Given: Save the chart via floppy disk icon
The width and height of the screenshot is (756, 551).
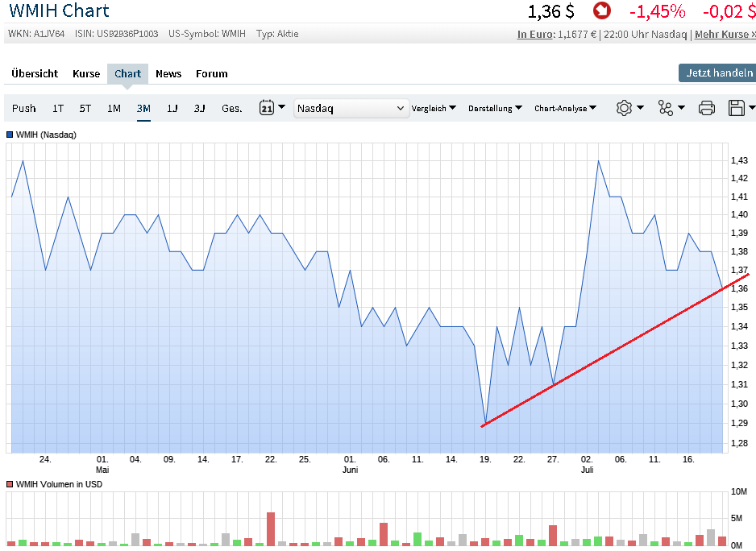Looking at the screenshot, I should pyautogui.click(x=736, y=107).
